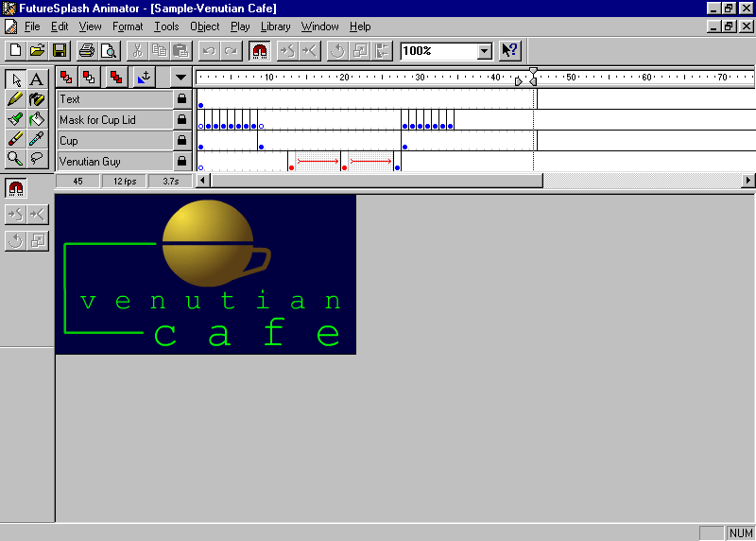The height and width of the screenshot is (541, 756).
Task: Select the Eraser tool
Action: pyautogui.click(x=16, y=138)
